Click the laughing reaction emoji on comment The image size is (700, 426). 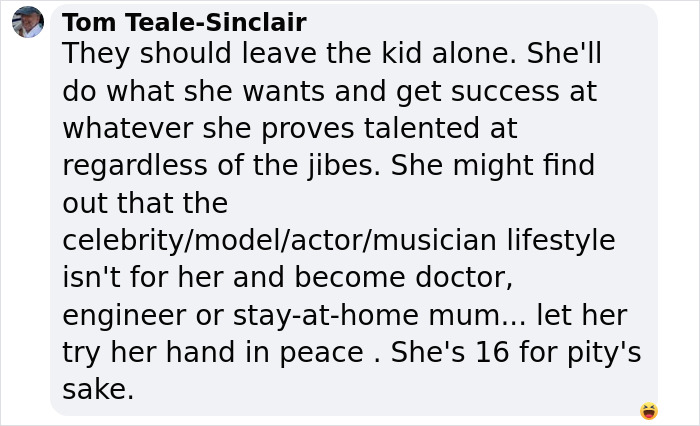tap(649, 411)
